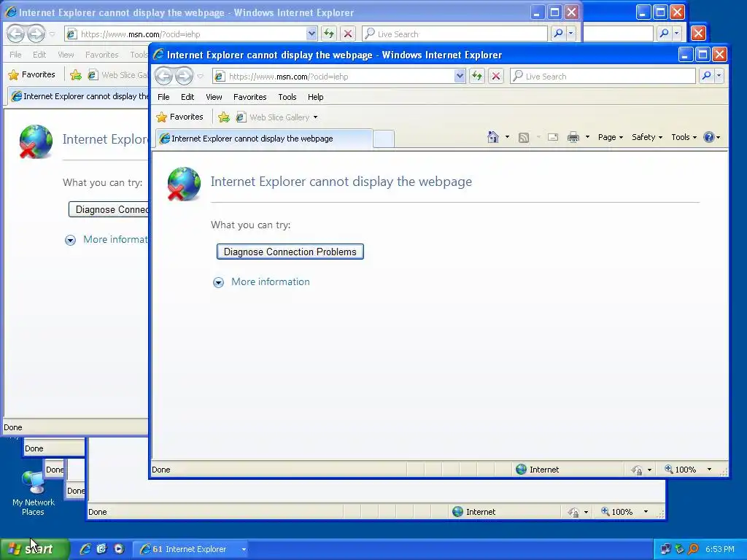
Task: Click Stop button in front IE window
Action: coord(496,76)
